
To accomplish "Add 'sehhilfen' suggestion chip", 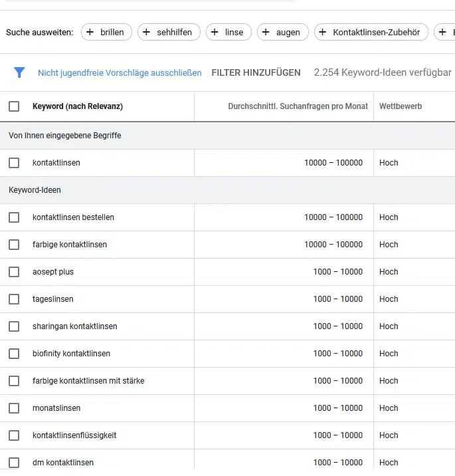I will [x=169, y=32].
